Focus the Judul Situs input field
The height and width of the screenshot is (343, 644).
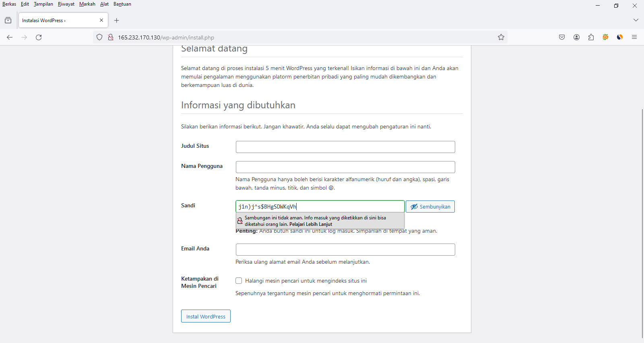pyautogui.click(x=345, y=147)
